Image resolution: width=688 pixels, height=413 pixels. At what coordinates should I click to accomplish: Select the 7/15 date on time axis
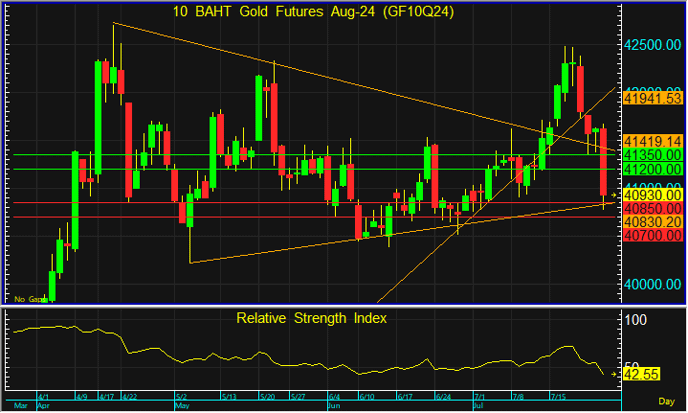[x=563, y=398]
